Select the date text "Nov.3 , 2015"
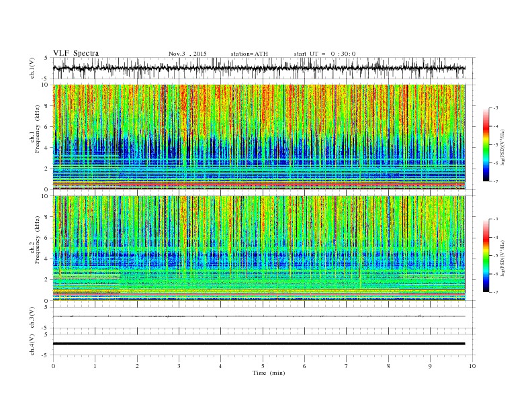 click(187, 54)
